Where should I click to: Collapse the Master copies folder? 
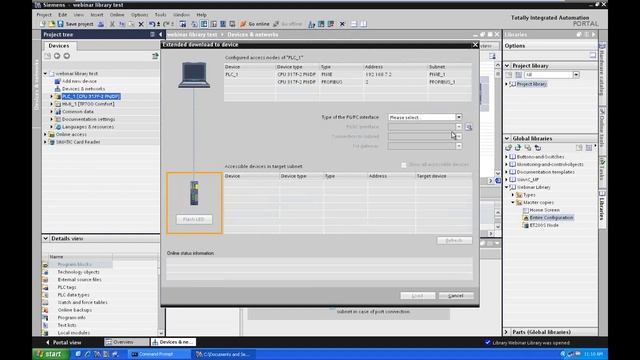[513, 202]
